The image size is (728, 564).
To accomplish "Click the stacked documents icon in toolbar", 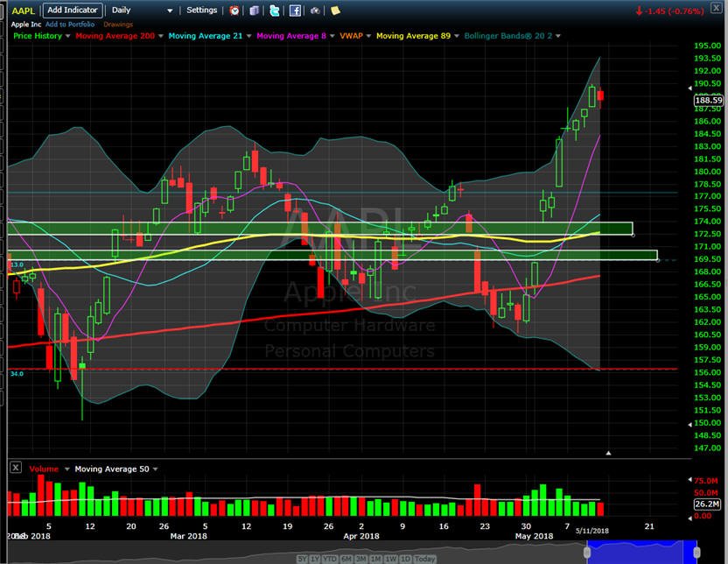I will tap(254, 11).
